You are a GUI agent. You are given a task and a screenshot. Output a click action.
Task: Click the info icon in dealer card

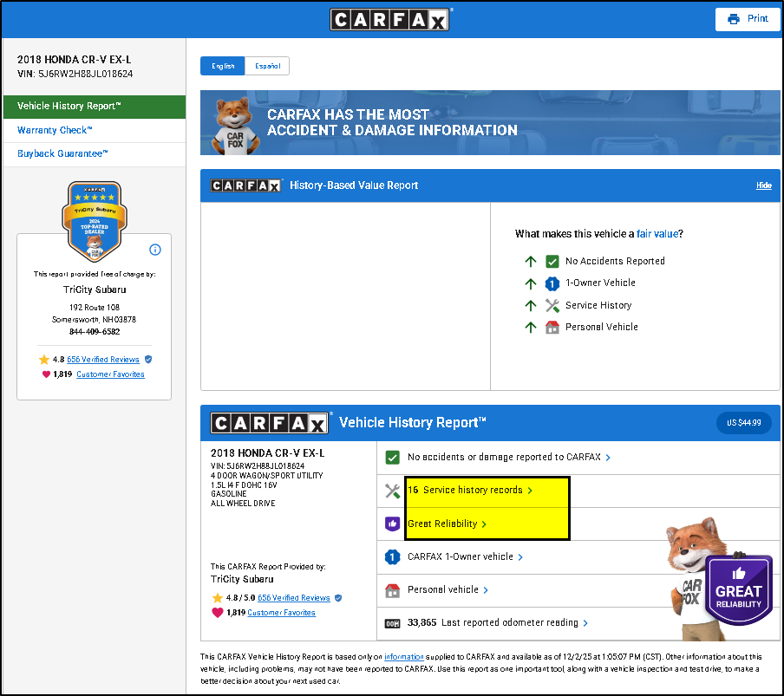click(155, 250)
